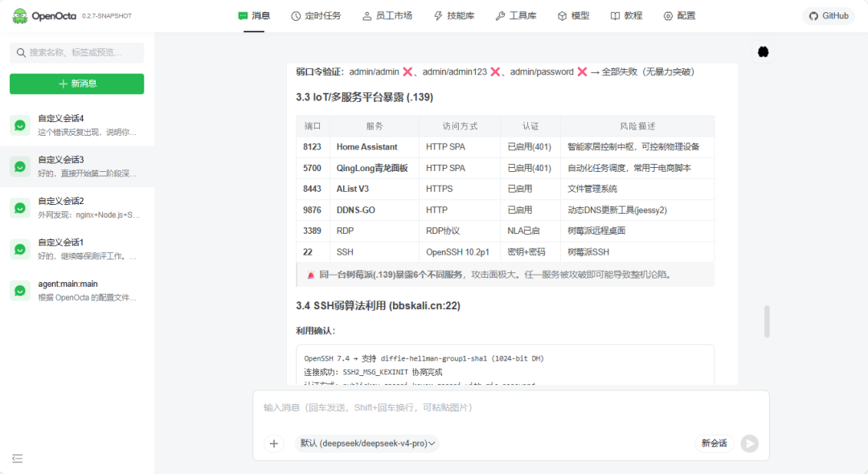Open conversation 自定义会话1
This screenshot has width=868, height=474.
(x=77, y=249)
